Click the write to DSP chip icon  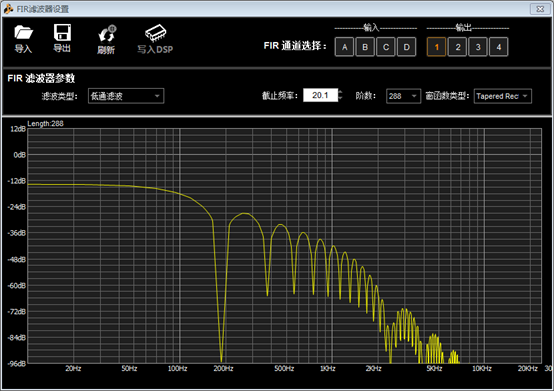155,33
